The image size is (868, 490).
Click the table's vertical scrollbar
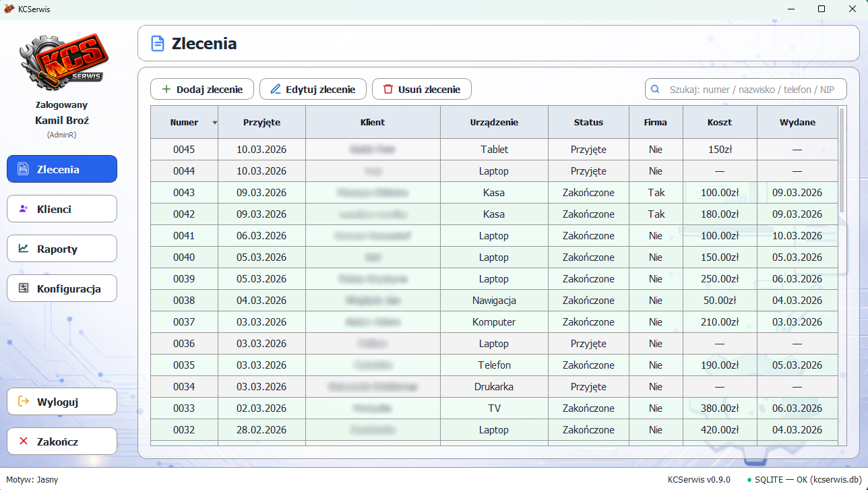[x=842, y=162]
